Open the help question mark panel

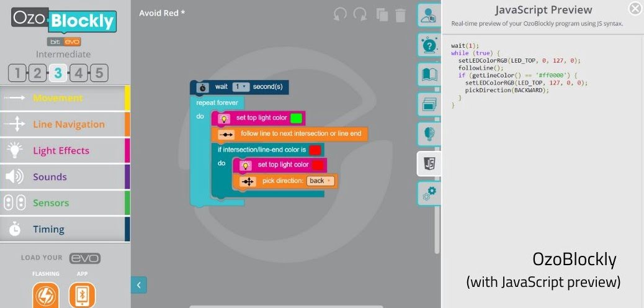point(429,45)
